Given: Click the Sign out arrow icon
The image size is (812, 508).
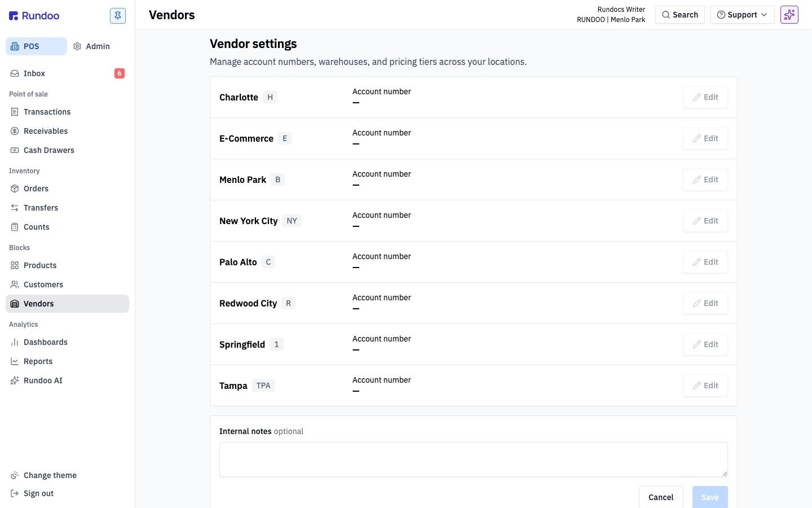Looking at the screenshot, I should pyautogui.click(x=15, y=493).
